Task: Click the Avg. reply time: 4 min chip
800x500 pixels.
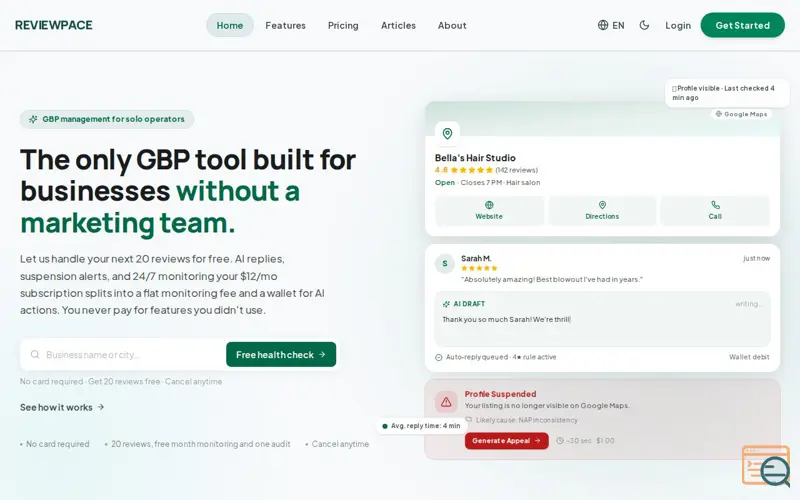Action: click(x=421, y=426)
